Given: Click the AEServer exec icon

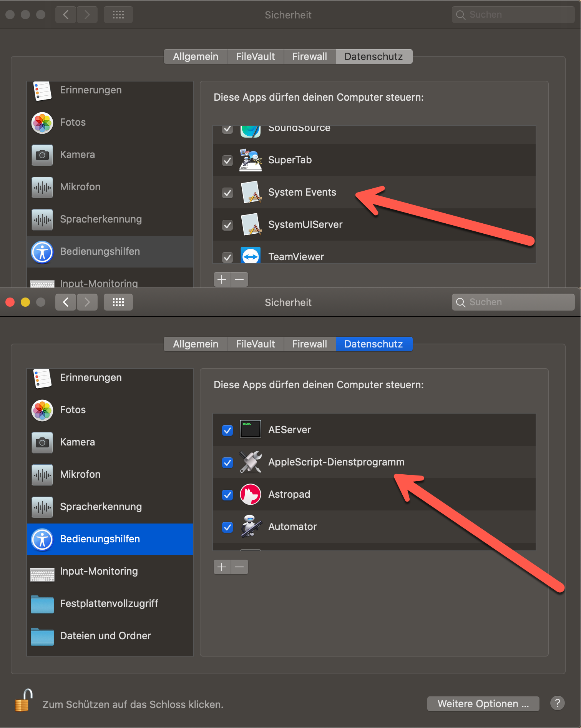Looking at the screenshot, I should (x=251, y=429).
